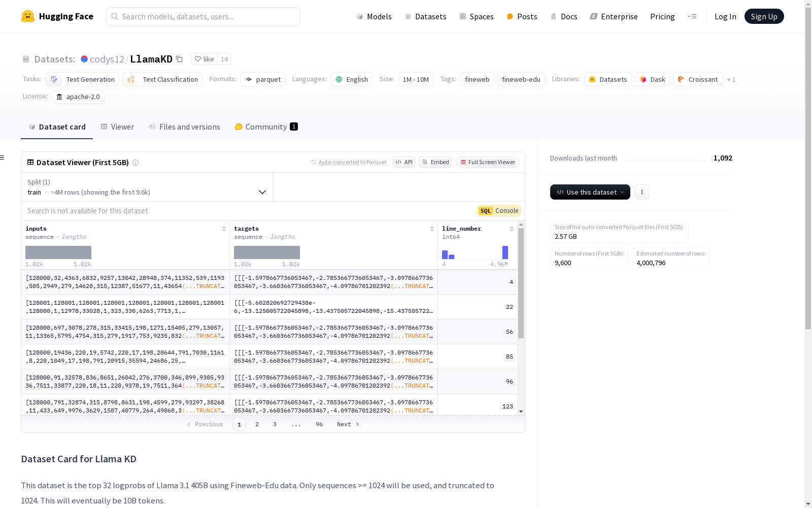Open the Dask library tag

click(653, 79)
